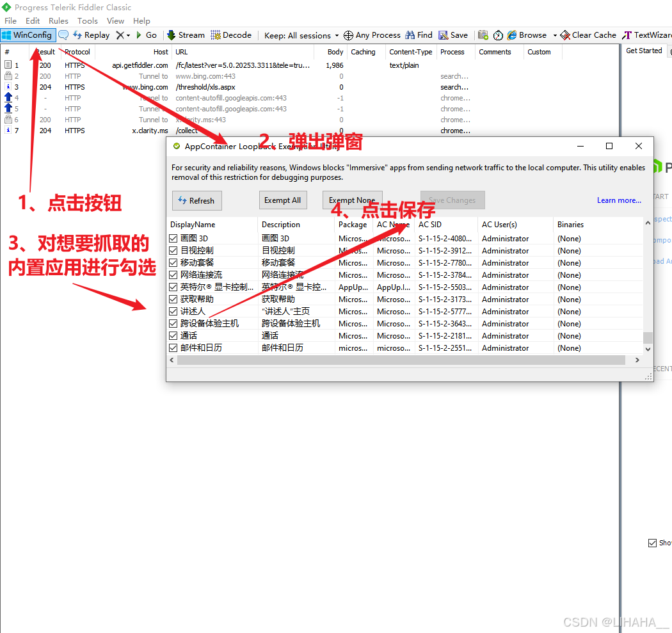Open TextWizard from the toolbar
672x633 pixels.
click(x=646, y=35)
